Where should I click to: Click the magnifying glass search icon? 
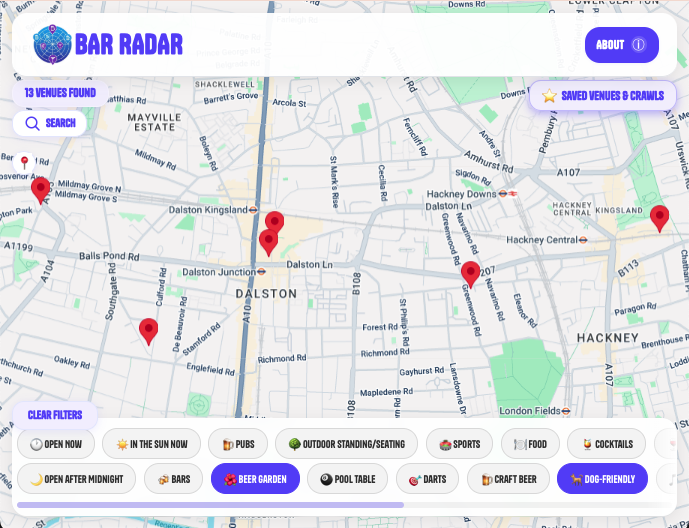[x=32, y=123]
